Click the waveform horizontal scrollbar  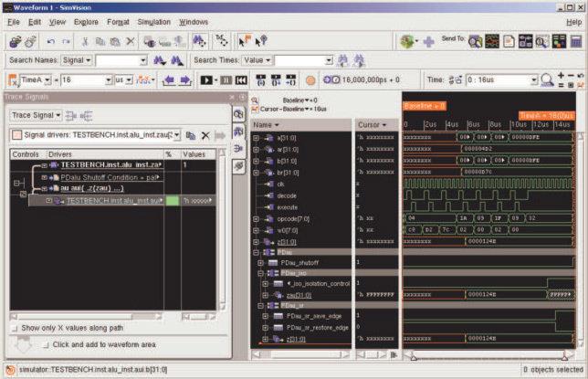pos(489,355)
